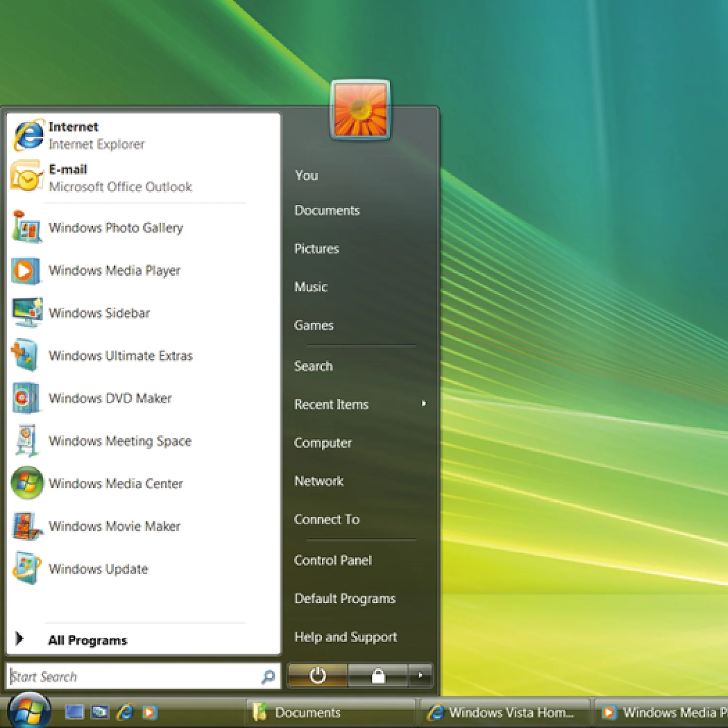Image resolution: width=728 pixels, height=728 pixels.
Task: Click the magnifier icon in Start Search
Action: coord(268,676)
